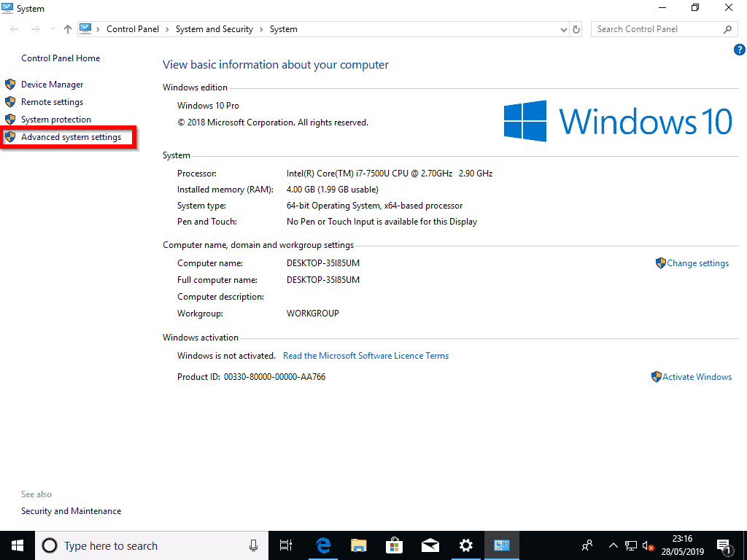747x560 pixels.
Task: Click the System window title bar icon
Action: [7, 8]
